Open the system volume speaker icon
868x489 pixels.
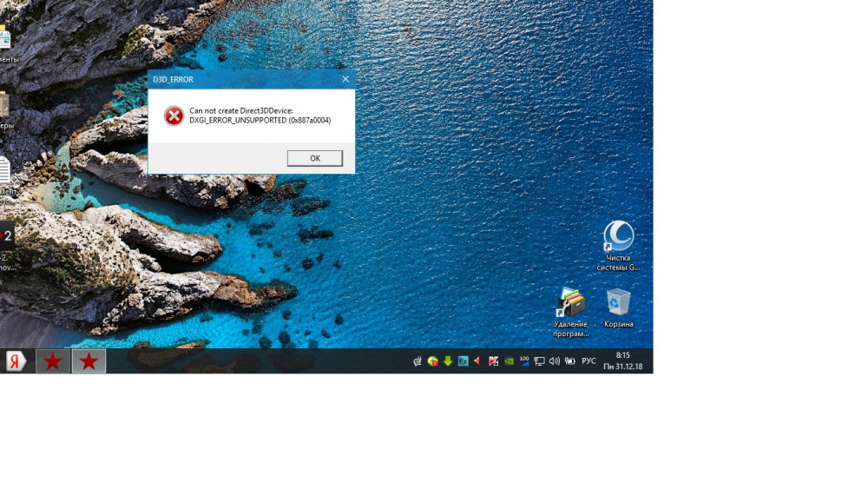click(x=554, y=361)
